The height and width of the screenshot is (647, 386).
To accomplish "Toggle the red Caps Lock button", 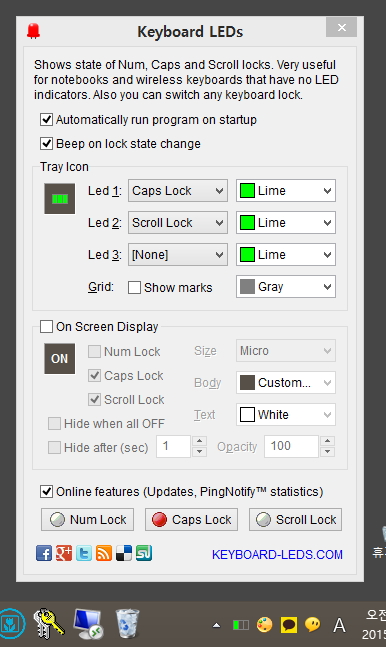I will (192, 519).
